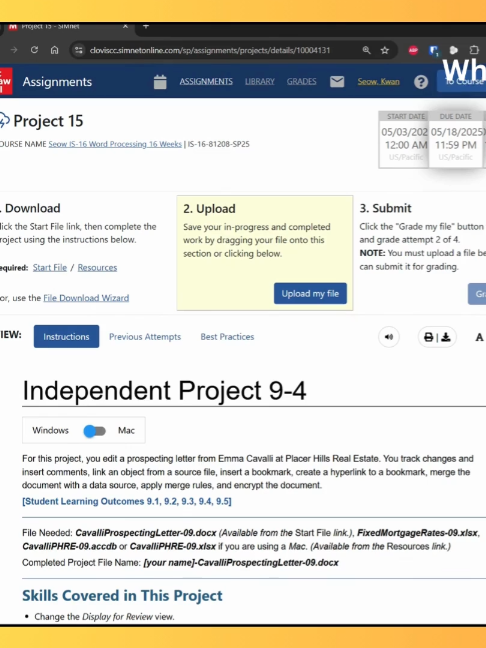Viewport: 486px width, 648px height.
Task: Reload the page with refresh icon
Action: coord(34,50)
